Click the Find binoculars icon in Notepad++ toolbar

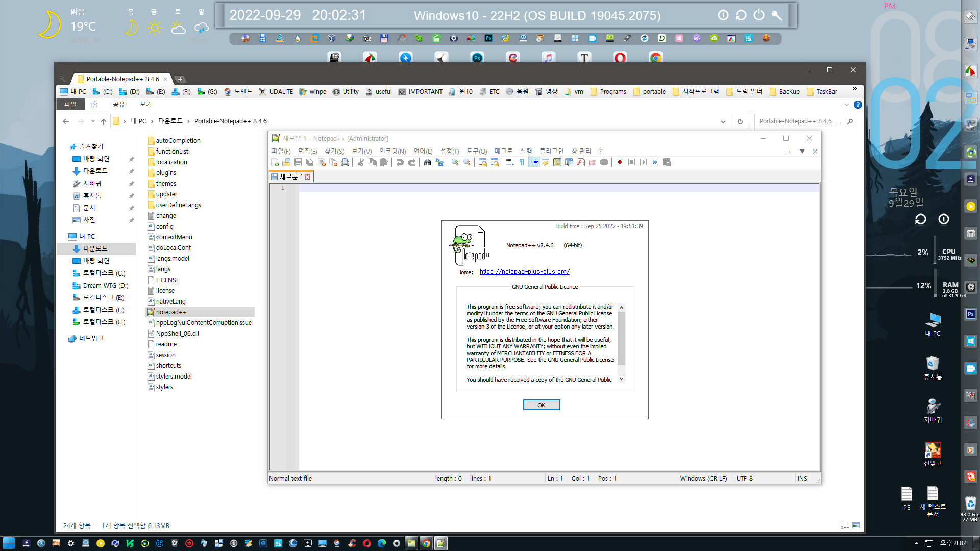427,162
